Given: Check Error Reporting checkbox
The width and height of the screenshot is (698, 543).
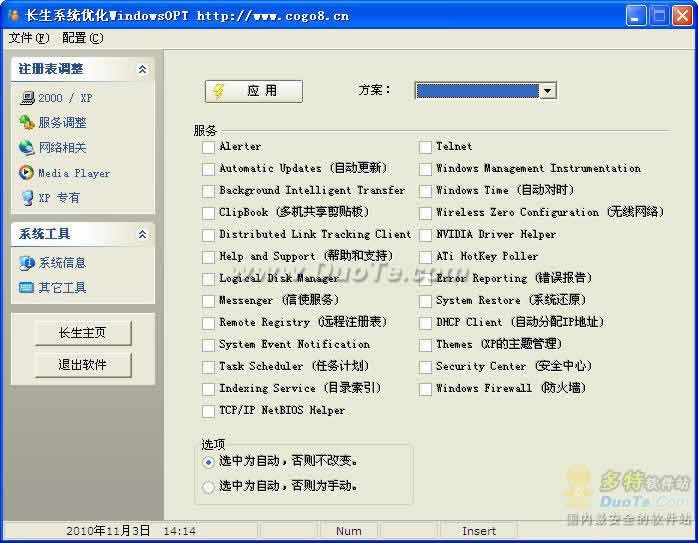Looking at the screenshot, I should pos(426,279).
